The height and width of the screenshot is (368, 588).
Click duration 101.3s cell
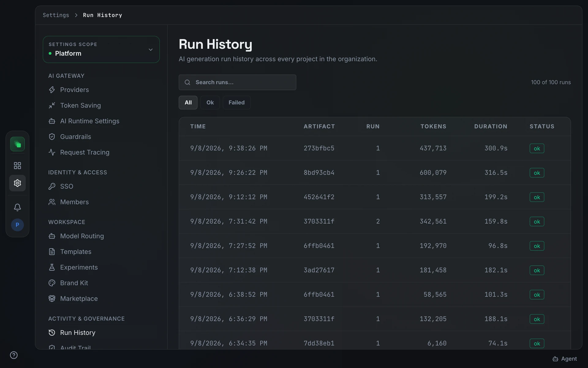(x=496, y=295)
